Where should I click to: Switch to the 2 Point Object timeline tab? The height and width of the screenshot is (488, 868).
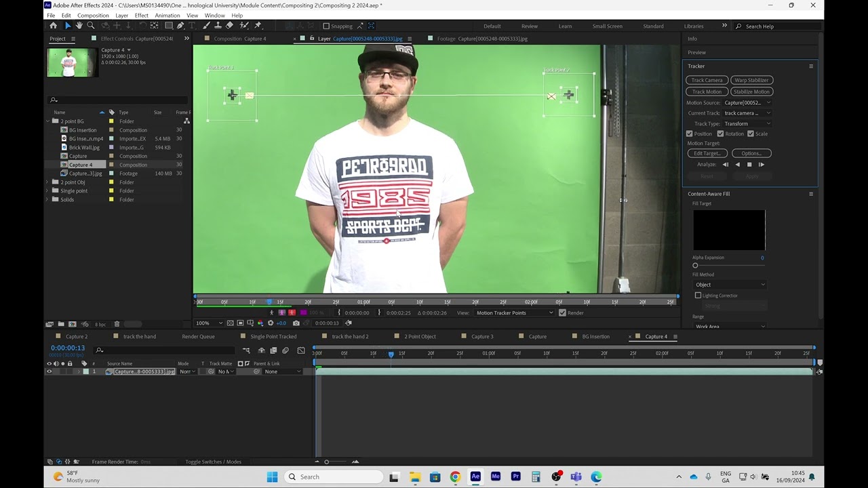(420, 336)
